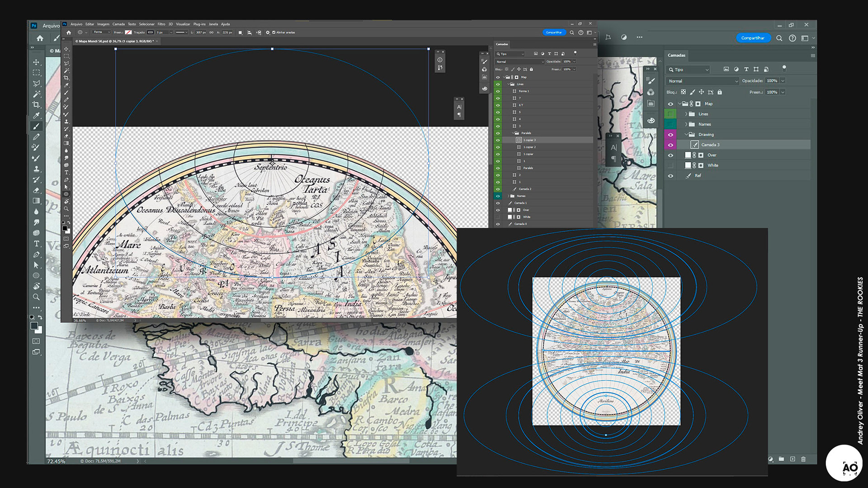Collapse Paralels group in front panel
868x488 pixels.
coord(513,133)
